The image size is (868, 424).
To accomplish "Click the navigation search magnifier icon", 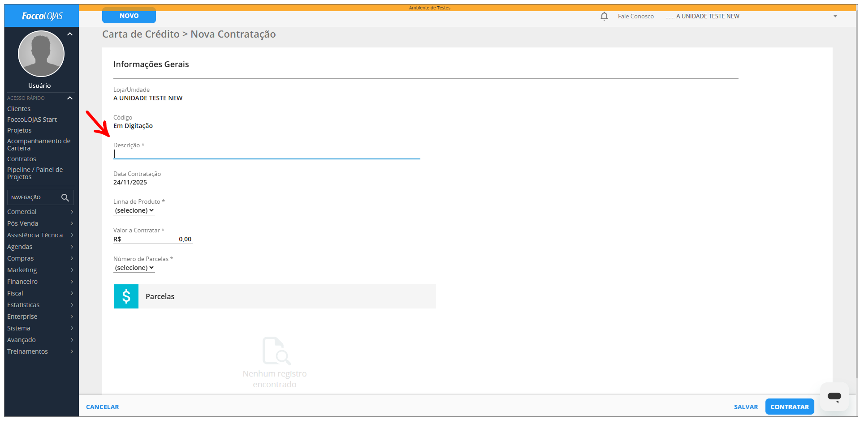I will click(x=65, y=197).
